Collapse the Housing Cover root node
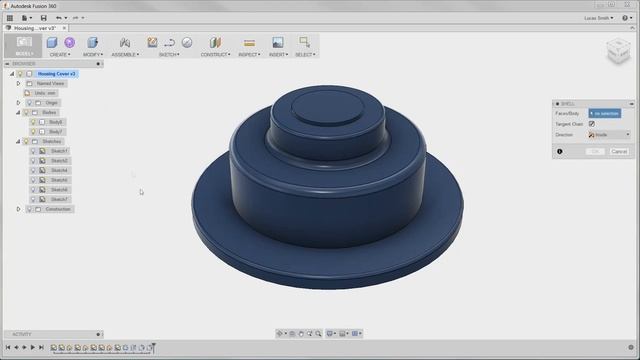640x360 pixels. 12,74
